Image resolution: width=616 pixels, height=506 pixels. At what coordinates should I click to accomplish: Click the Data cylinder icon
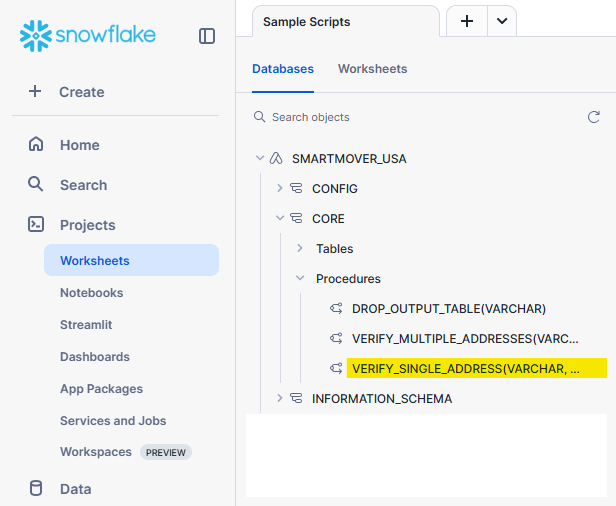(36, 488)
